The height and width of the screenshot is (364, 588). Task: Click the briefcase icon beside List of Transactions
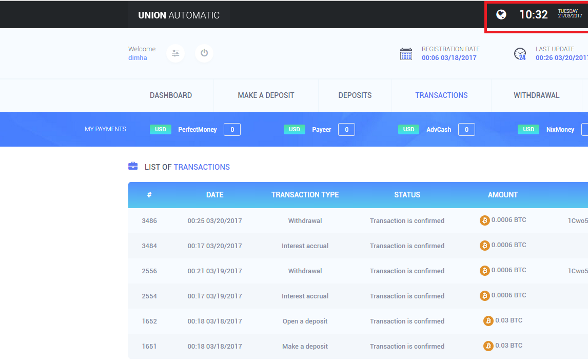pos(133,166)
